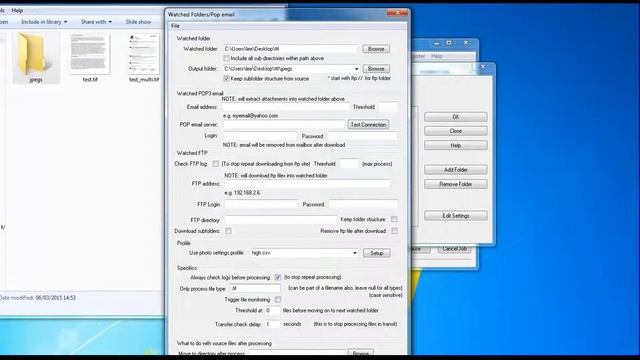Image resolution: width=640 pixels, height=360 pixels.
Task: Click the Only process file type field
Action: (x=255, y=289)
